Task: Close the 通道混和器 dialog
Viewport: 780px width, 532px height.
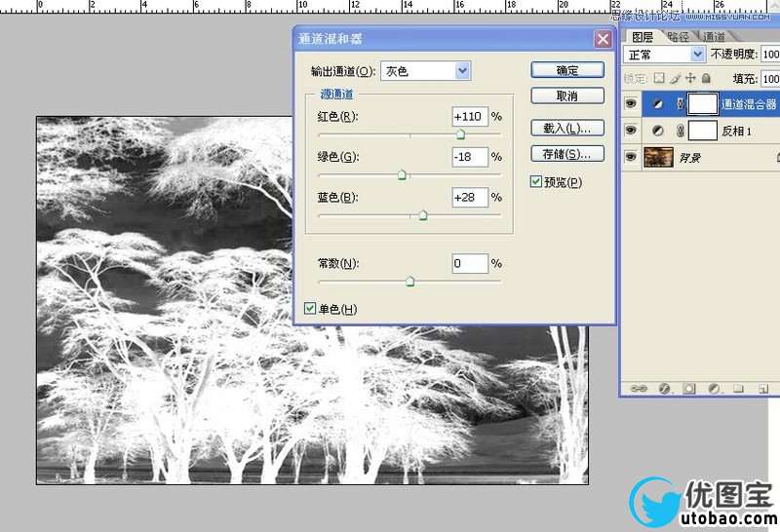Action: [x=603, y=39]
